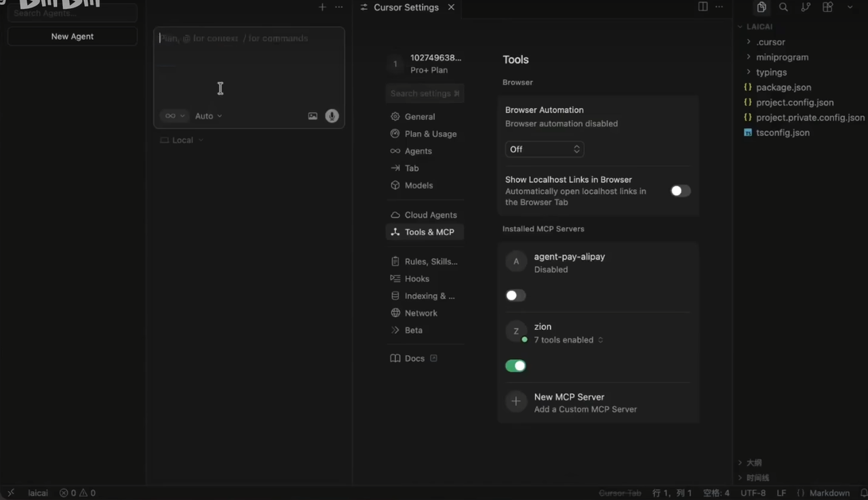Click the account avatar numbered 1
This screenshot has height=500, width=868.
pyautogui.click(x=395, y=64)
